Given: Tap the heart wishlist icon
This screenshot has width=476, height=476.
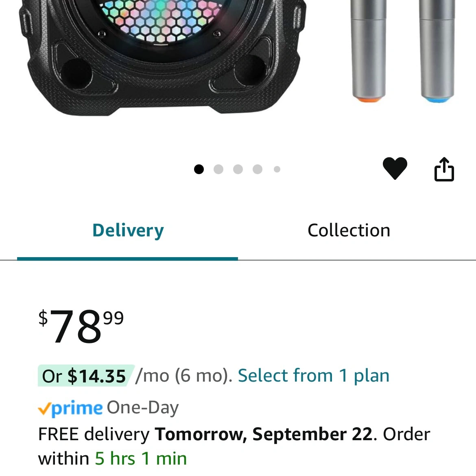Looking at the screenshot, I should click(x=395, y=168).
